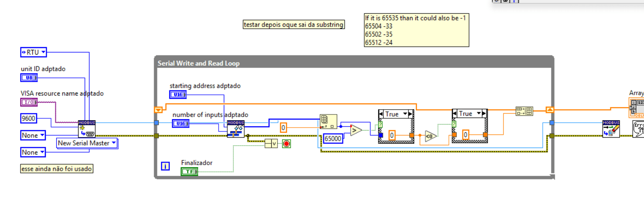
Task: Select the Modbus read inputs VI inside the loop
Action: (x=236, y=129)
